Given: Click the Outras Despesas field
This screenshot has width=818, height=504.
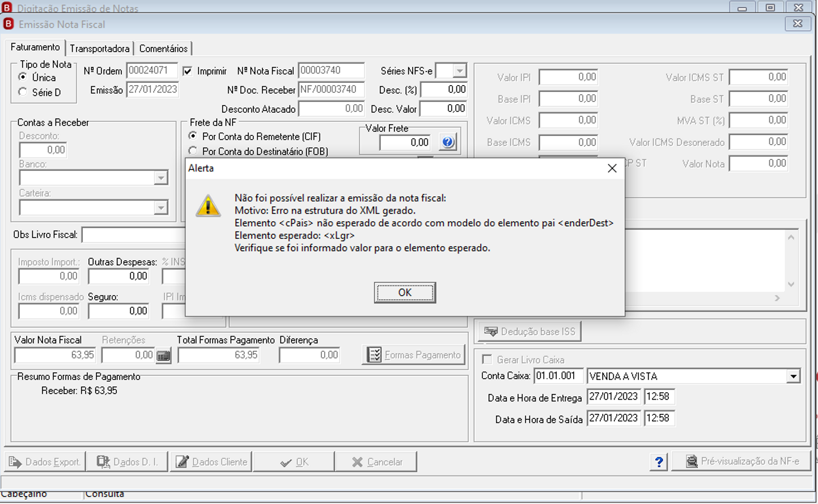Looking at the screenshot, I should coord(118,277).
